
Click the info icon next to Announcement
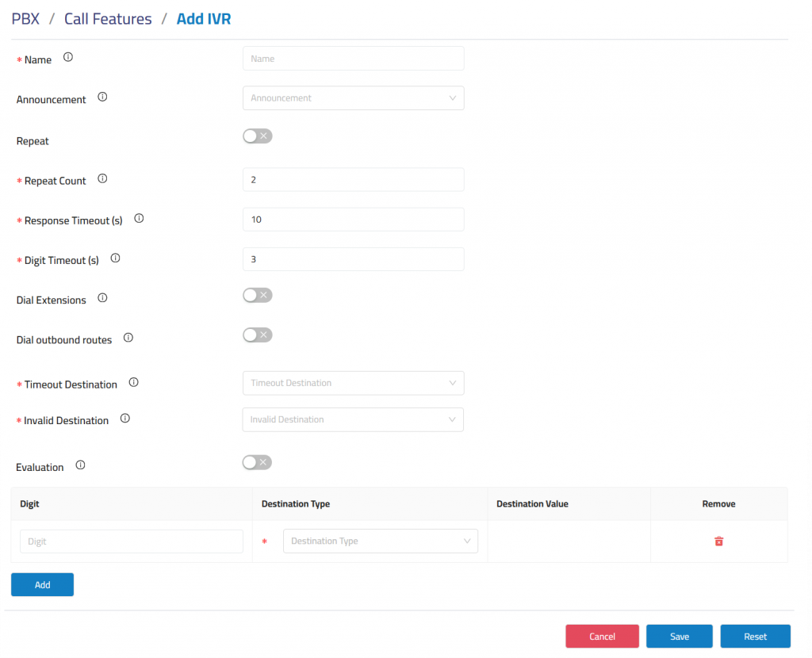coord(102,98)
